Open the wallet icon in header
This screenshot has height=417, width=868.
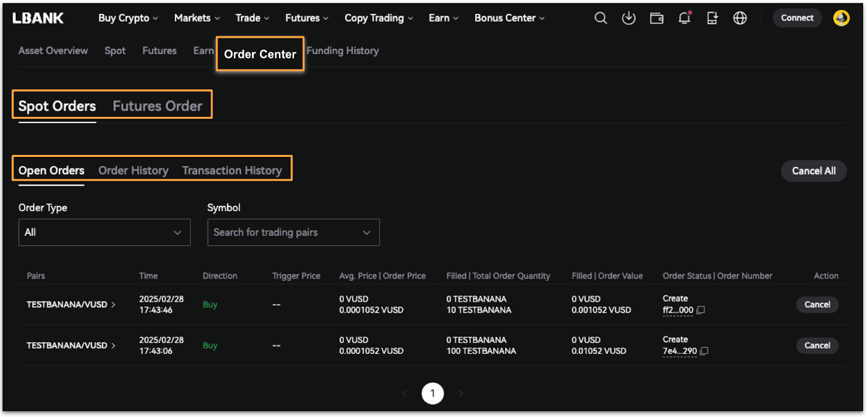pyautogui.click(x=657, y=18)
